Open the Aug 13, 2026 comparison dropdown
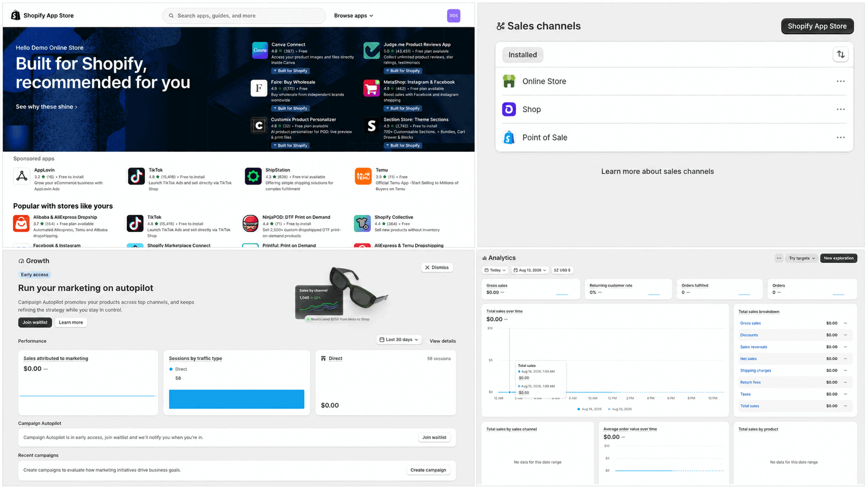 click(530, 270)
